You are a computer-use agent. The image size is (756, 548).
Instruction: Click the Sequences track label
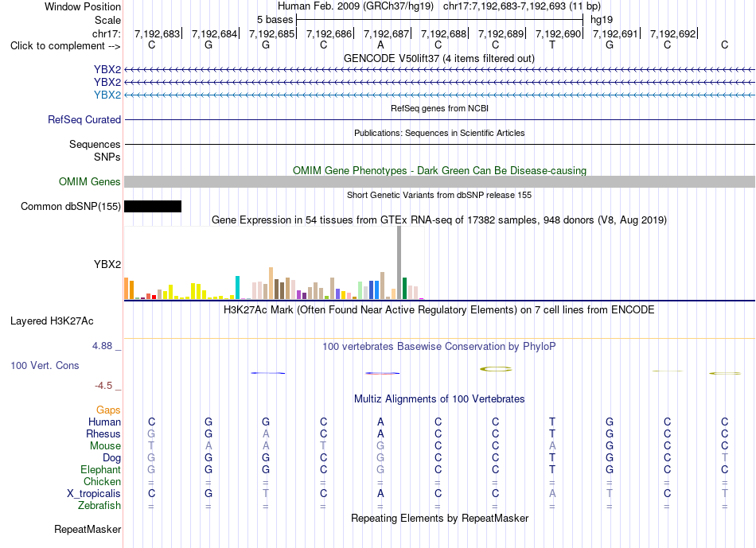[95, 144]
